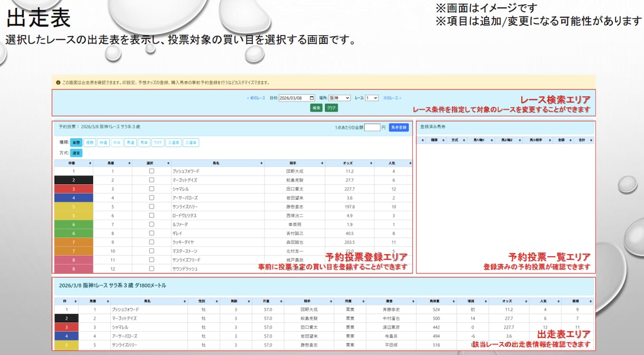Focus the 1点あたりの金額 amount field

click(372, 127)
